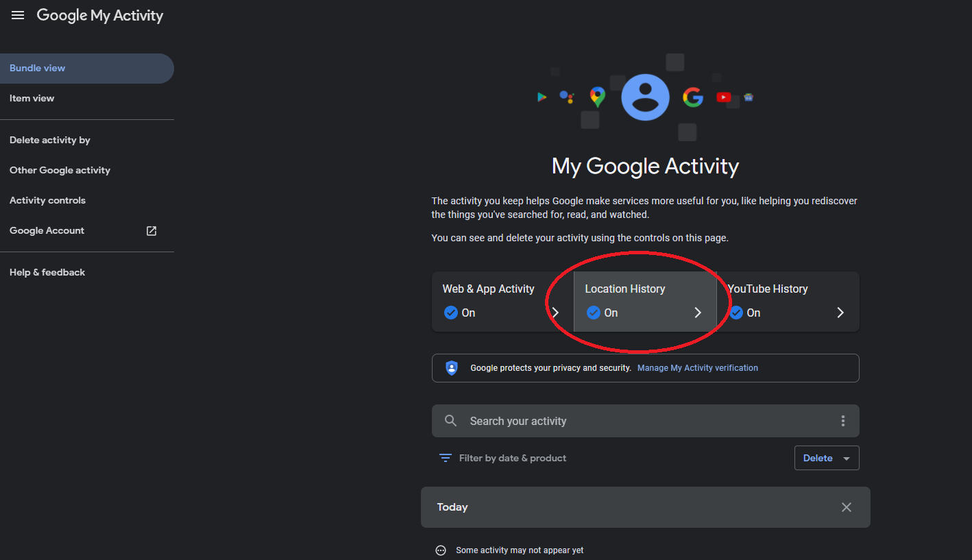The width and height of the screenshot is (972, 560).
Task: Open Other Google activity
Action: click(86, 170)
